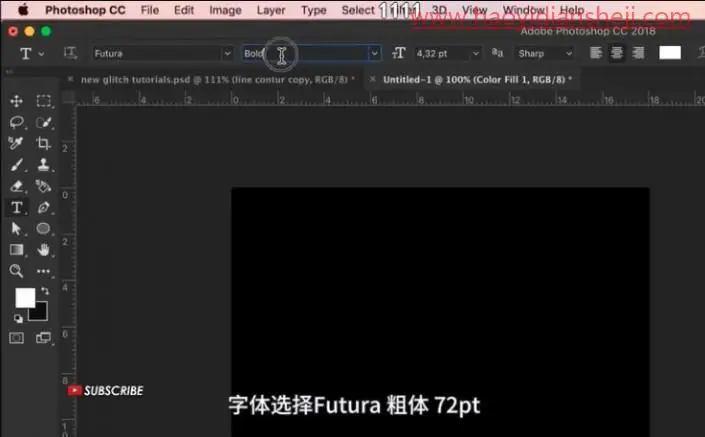Image resolution: width=705 pixels, height=437 pixels.
Task: Expand the Futura font family dropdown
Action: (227, 54)
